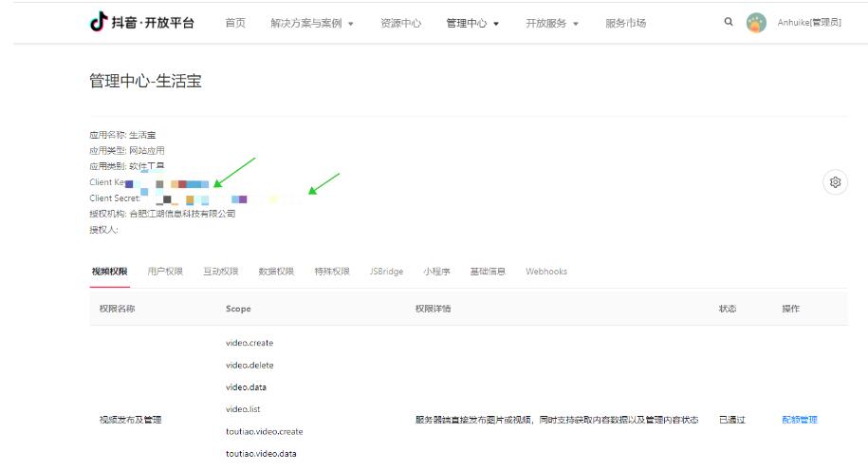
Task: Click the 操作 column header
Action: (790, 309)
